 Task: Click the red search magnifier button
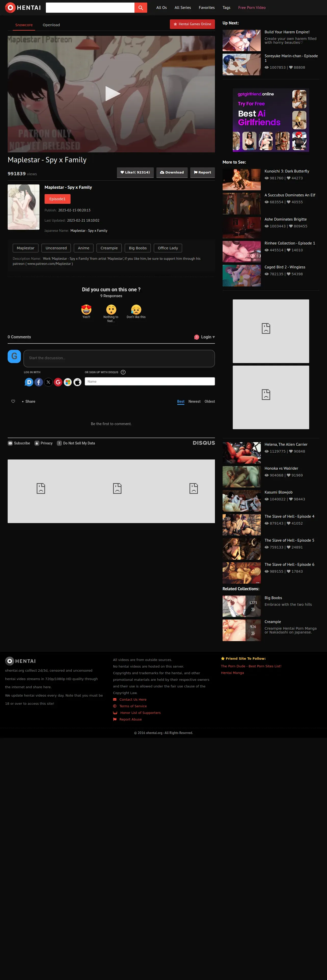click(141, 8)
